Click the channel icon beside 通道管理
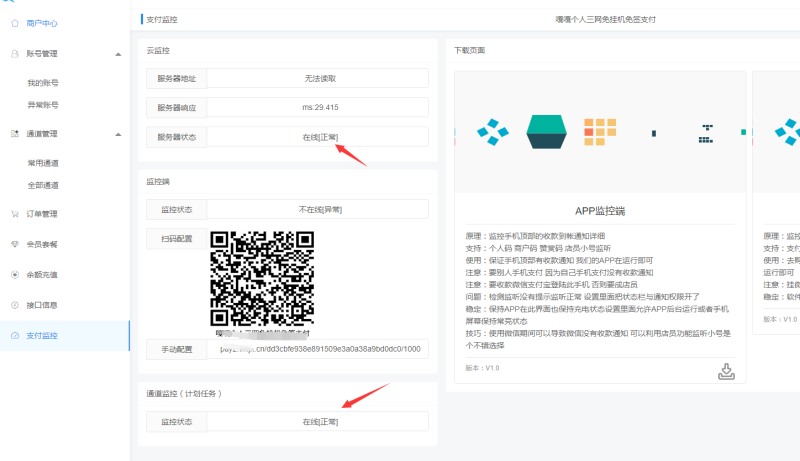Image resolution: width=800 pixels, height=461 pixels. (x=15, y=134)
